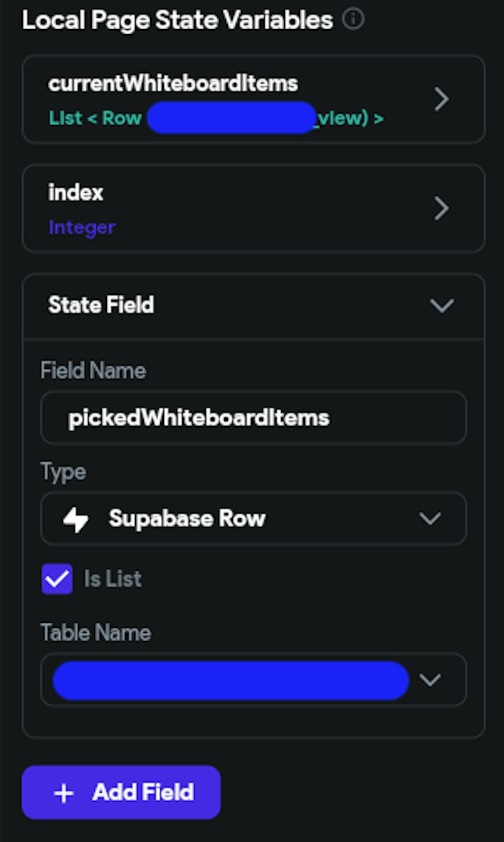Click the Add Field button
Screen dimensions: 504x842
tap(121, 793)
